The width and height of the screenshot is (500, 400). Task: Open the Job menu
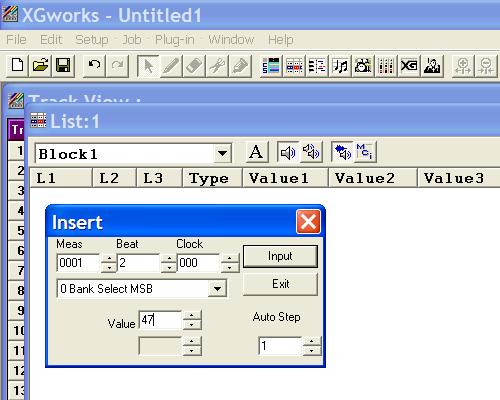pos(132,40)
